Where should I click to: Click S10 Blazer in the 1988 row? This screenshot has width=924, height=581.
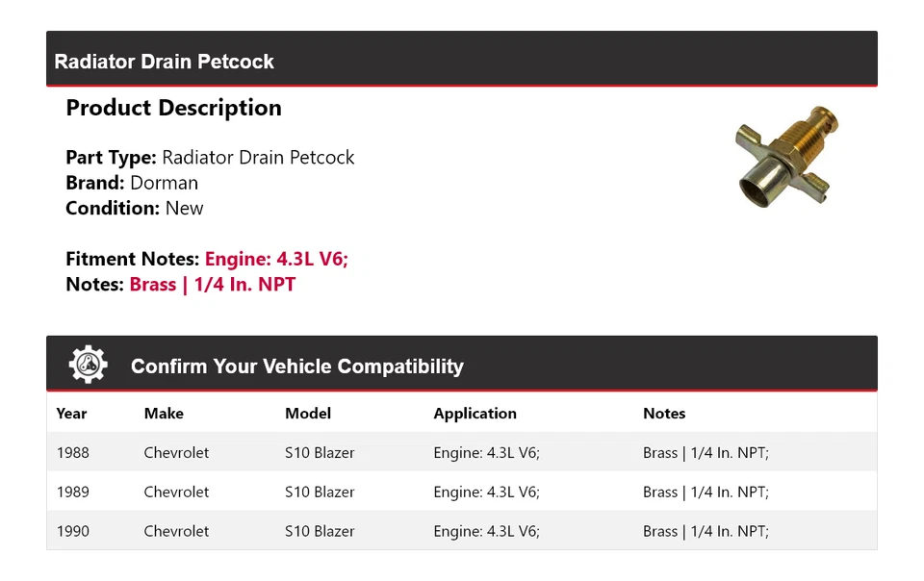pos(320,453)
